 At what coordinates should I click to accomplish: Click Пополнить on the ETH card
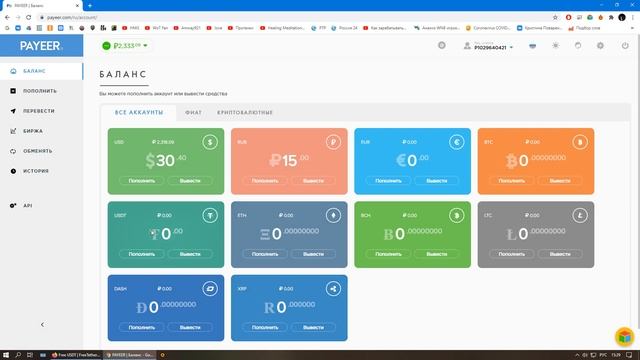pos(265,254)
